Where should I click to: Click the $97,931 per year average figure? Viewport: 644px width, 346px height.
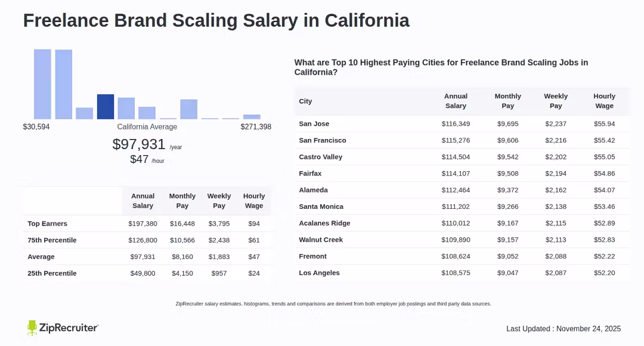(x=139, y=144)
